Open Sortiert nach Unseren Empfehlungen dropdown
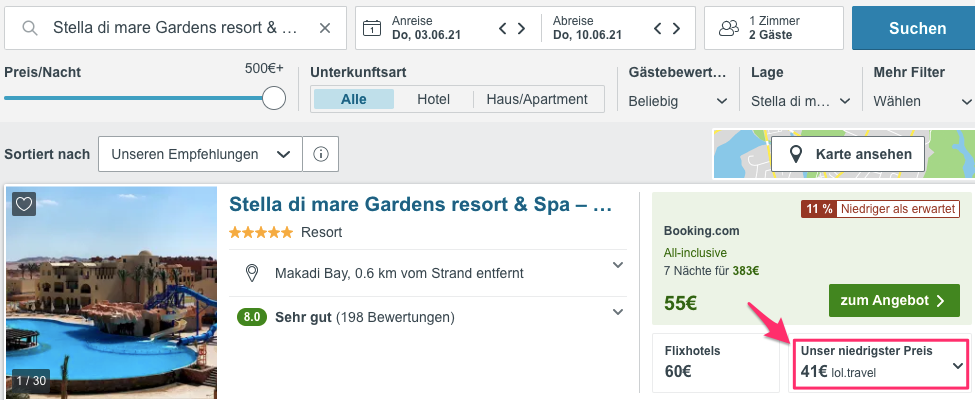The height and width of the screenshot is (400, 975). 200,154
